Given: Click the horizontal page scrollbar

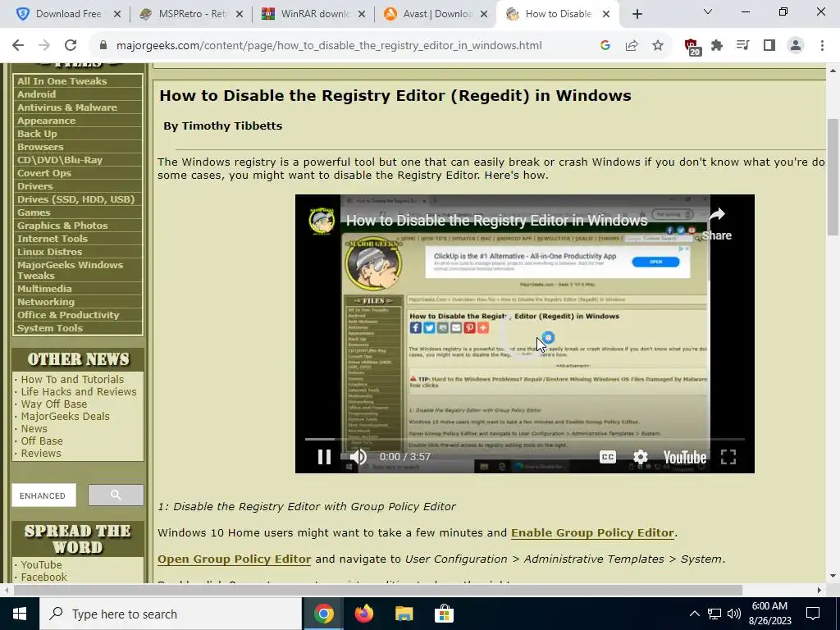Looking at the screenshot, I should 377,591.
